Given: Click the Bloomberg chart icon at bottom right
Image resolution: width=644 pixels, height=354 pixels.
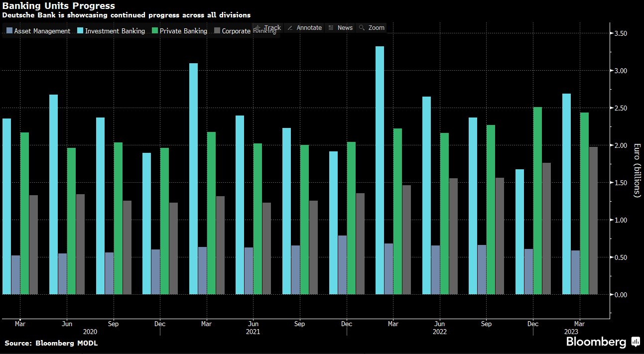Looking at the screenshot, I should click(635, 342).
